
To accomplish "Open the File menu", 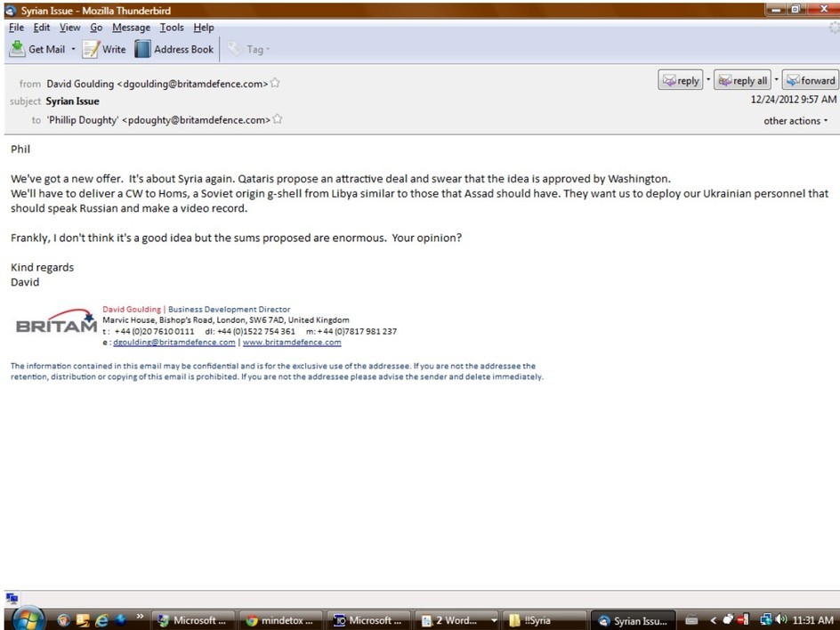I will coord(16,28).
